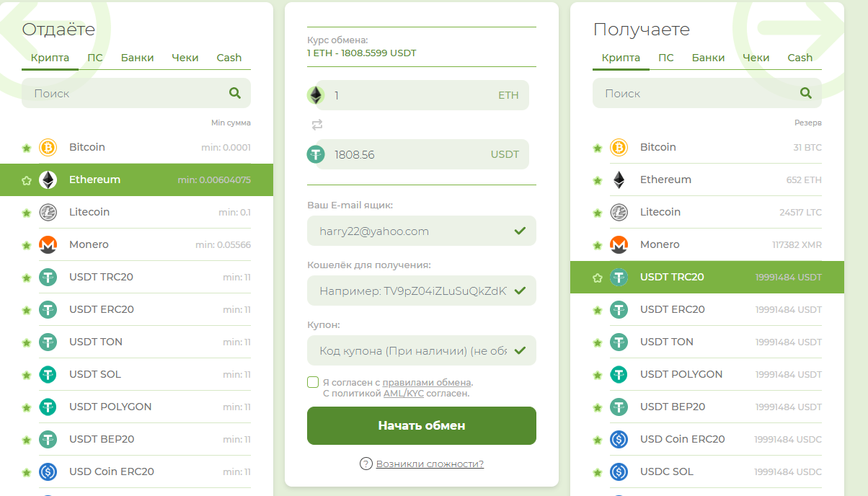Click the question mark icon near Возникли сложности
Screen dimensions: 868x496
pos(365,464)
